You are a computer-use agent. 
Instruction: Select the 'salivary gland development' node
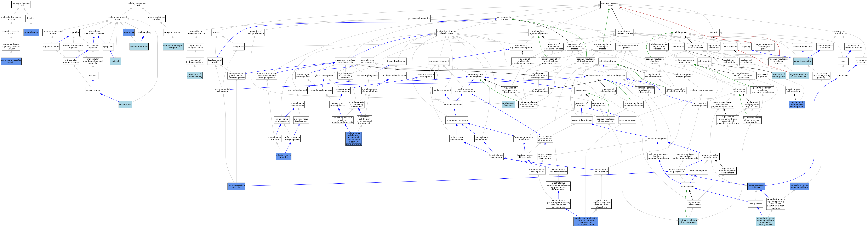pos(343,90)
